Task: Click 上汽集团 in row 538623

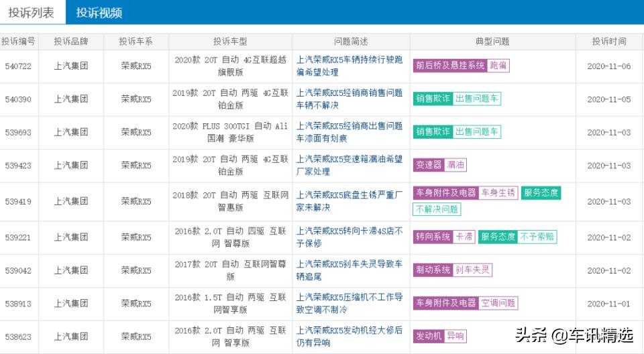Action: click(x=71, y=337)
